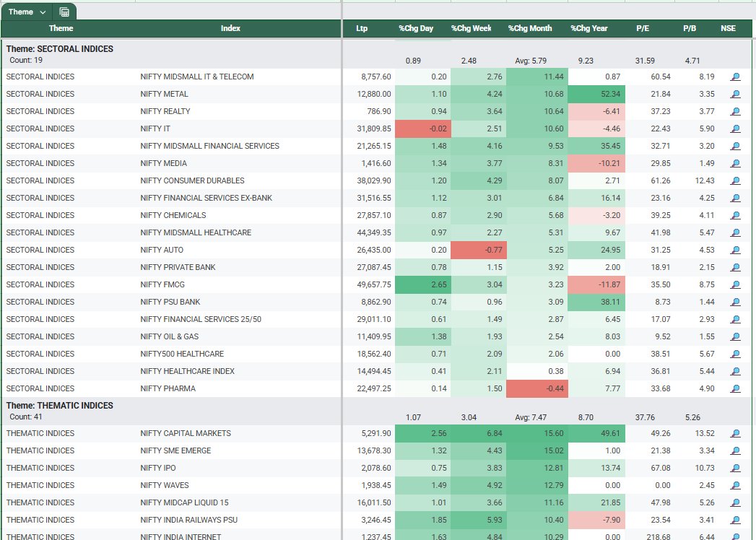This screenshot has height=540, width=756.
Task: Open NSE lookup icon for NIFTY PRIVATE BANK
Action: (735, 268)
